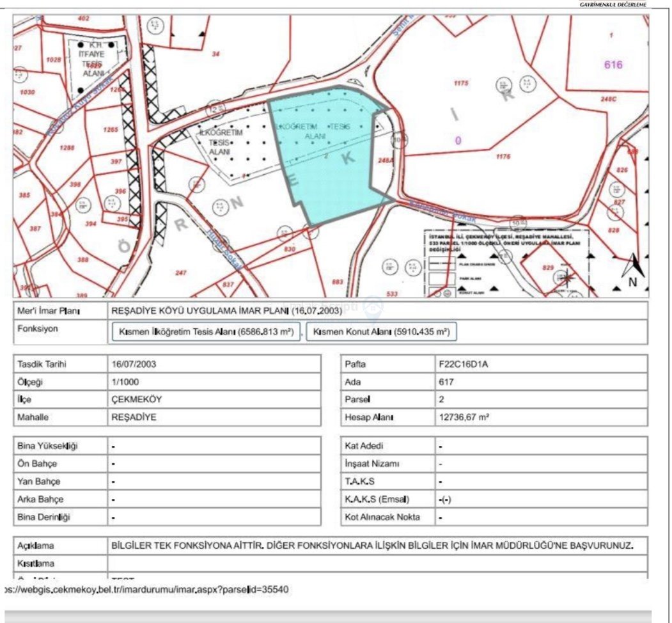The image size is (672, 623).
Task: Select the diamond-shaped parcel 829
Action: pos(547,267)
